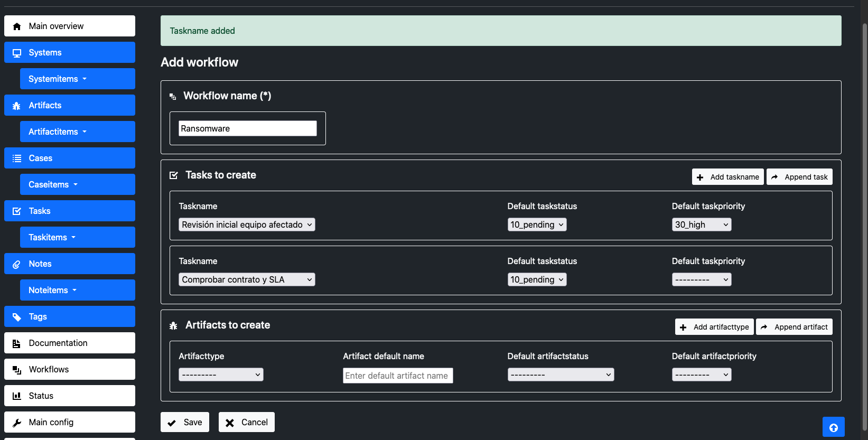
Task: Open the Artifacttype dropdown
Action: [x=221, y=375]
